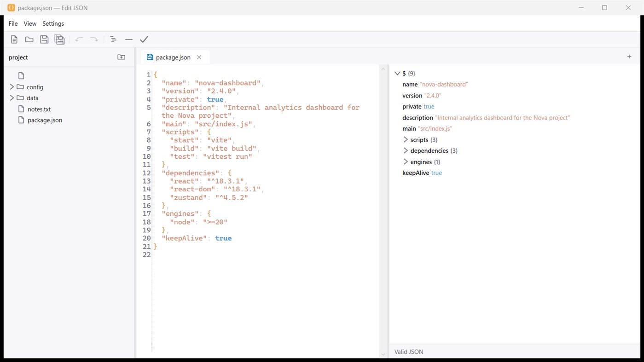Click the add folder icon beside project
Screen dimensions: 644x362
[x=122, y=57]
